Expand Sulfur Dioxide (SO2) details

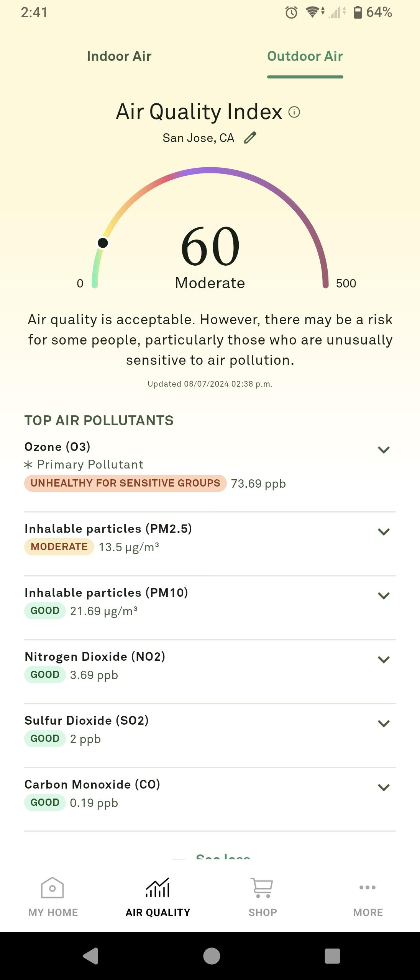tap(384, 724)
